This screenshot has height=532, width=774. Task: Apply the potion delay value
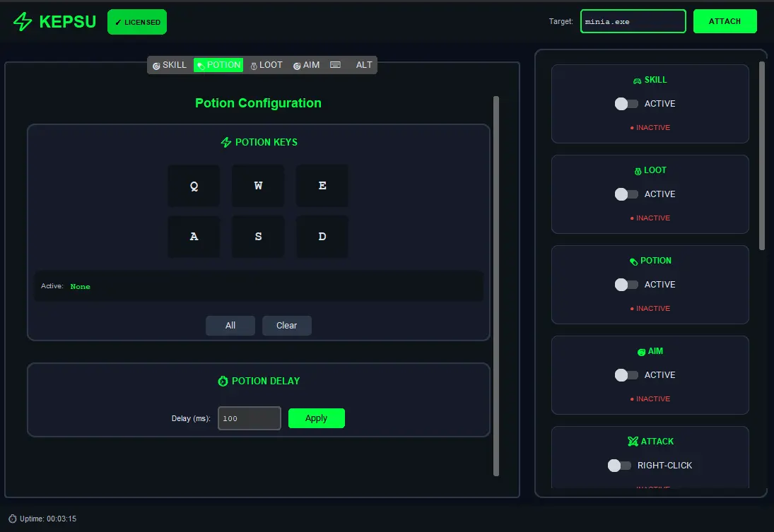317,418
